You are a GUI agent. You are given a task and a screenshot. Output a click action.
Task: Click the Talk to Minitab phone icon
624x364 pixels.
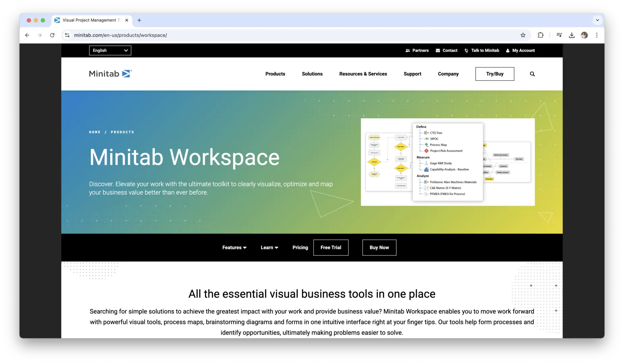click(466, 50)
